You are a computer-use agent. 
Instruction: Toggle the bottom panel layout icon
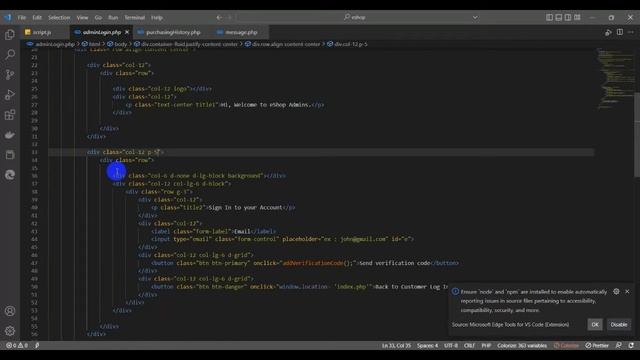click(x=559, y=18)
